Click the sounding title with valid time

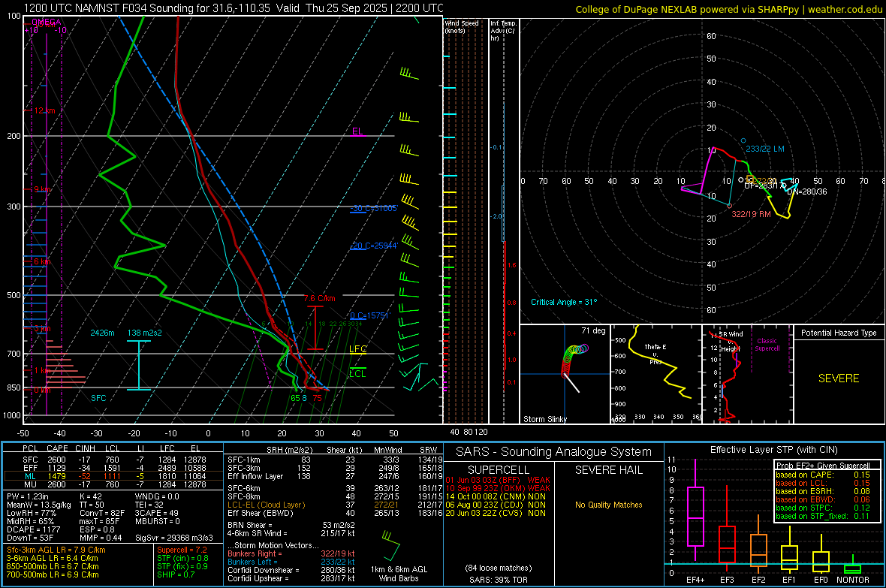click(x=234, y=8)
